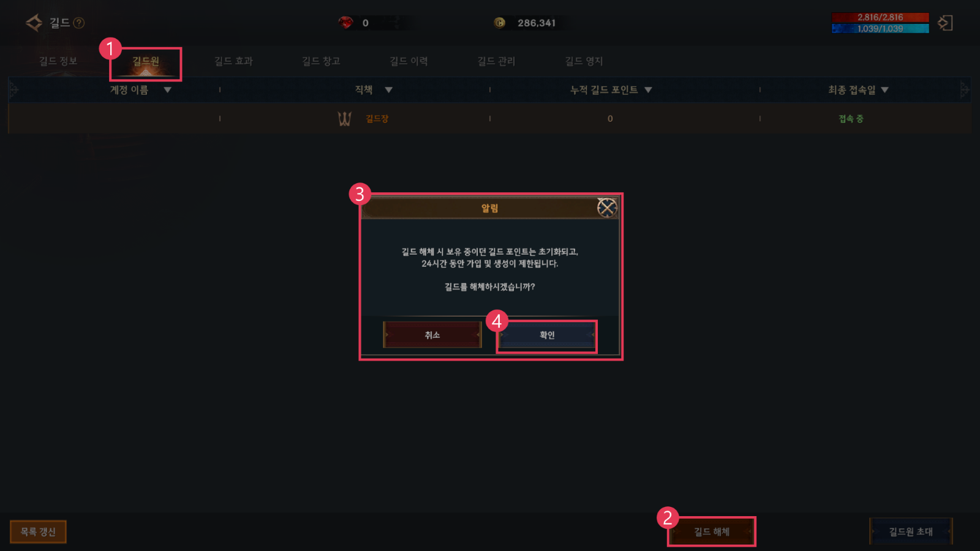This screenshot has height=551, width=980.
Task: Sort by 직책 dropdown arrow
Action: coord(388,90)
